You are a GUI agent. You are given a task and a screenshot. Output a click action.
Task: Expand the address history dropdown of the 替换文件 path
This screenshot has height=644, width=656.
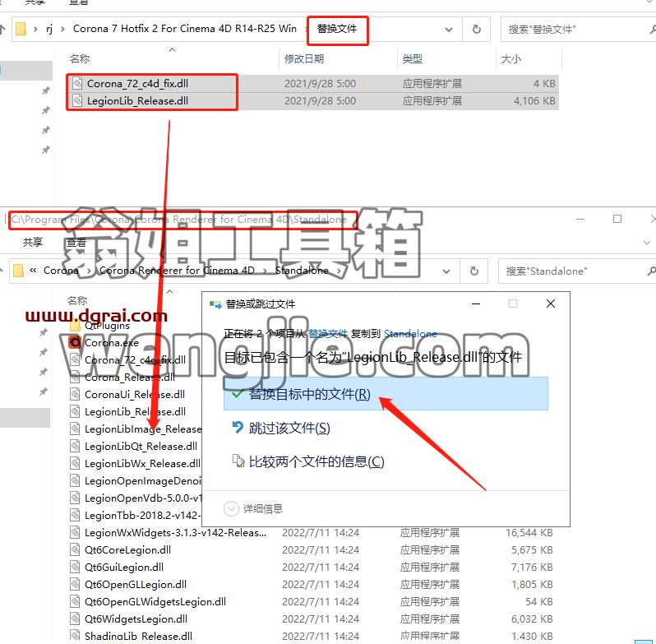(449, 30)
